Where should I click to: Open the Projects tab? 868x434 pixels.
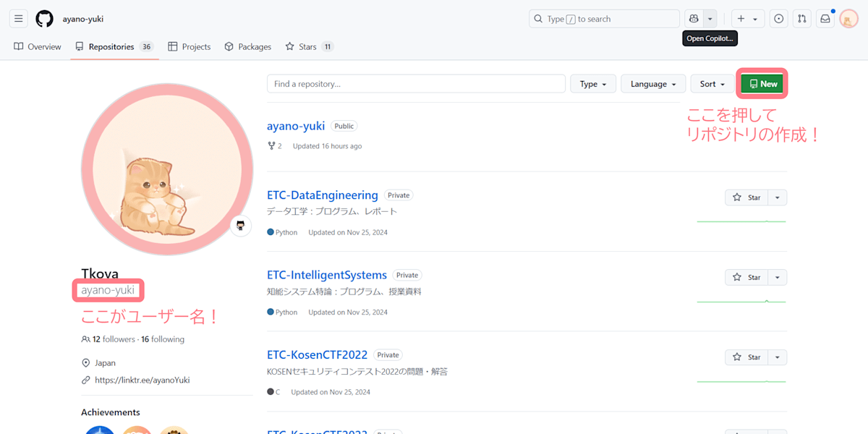click(x=189, y=46)
